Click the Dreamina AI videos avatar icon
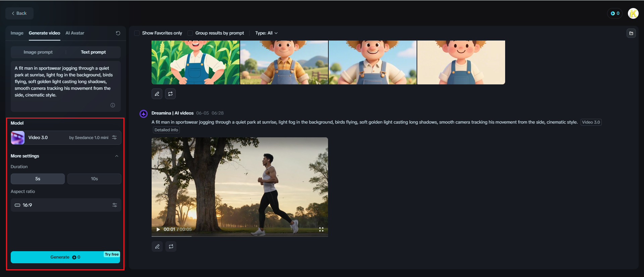644x277 pixels. click(x=144, y=114)
